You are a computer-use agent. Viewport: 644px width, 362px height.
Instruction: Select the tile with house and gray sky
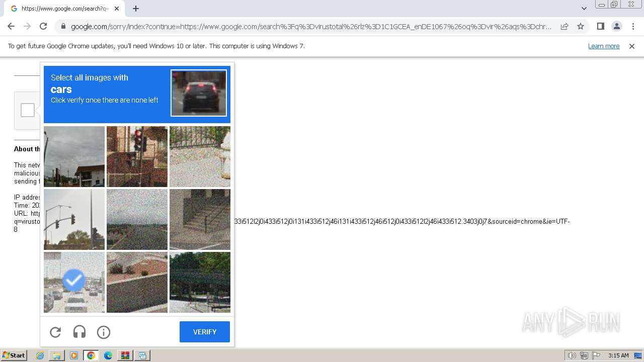(74, 157)
